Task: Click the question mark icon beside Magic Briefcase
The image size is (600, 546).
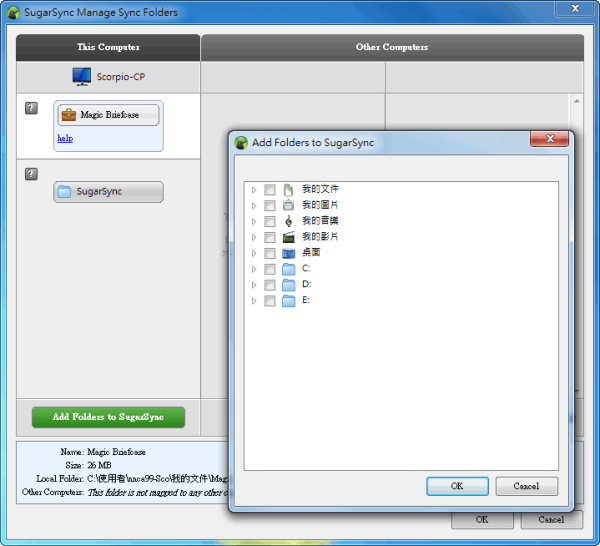Action: pos(31,108)
